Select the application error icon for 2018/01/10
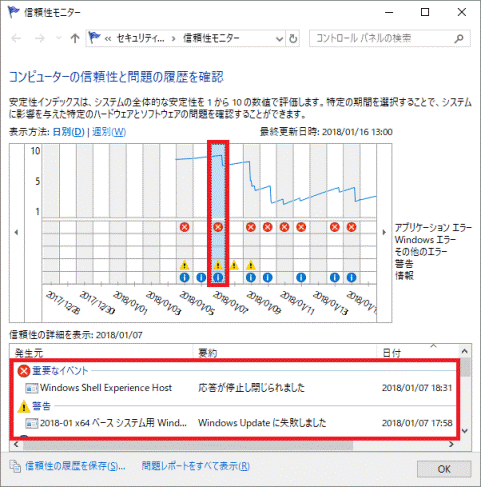The width and height of the screenshot is (481, 487). point(268,227)
